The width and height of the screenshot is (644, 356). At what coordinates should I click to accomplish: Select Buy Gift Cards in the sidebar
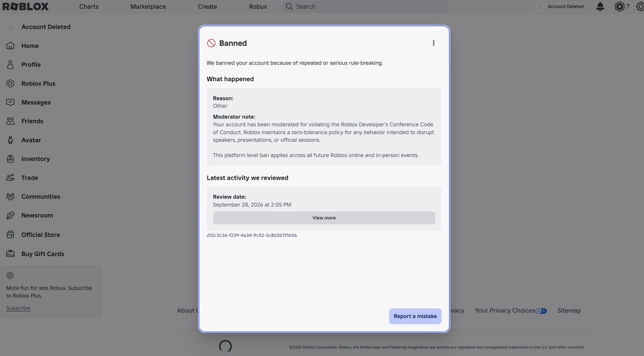[x=43, y=253]
